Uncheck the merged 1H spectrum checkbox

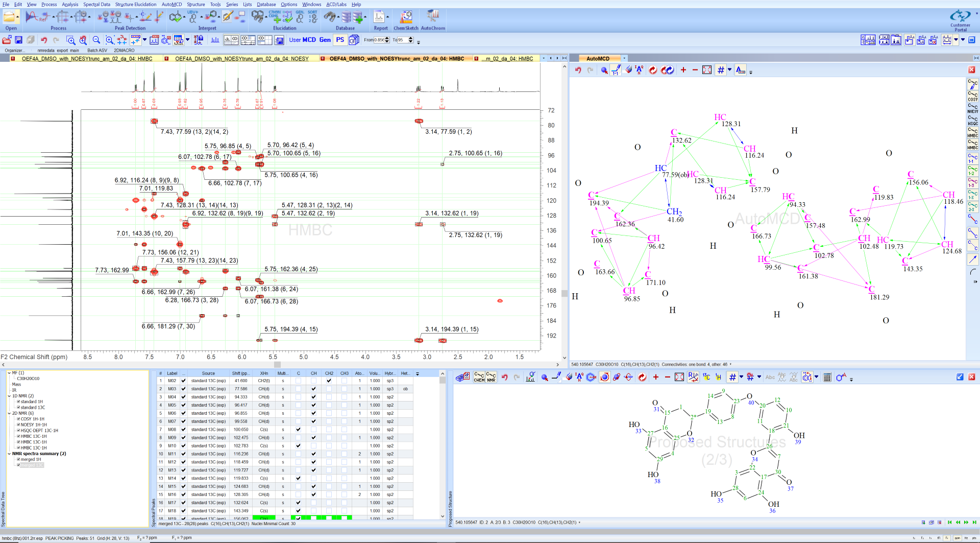[x=18, y=459]
